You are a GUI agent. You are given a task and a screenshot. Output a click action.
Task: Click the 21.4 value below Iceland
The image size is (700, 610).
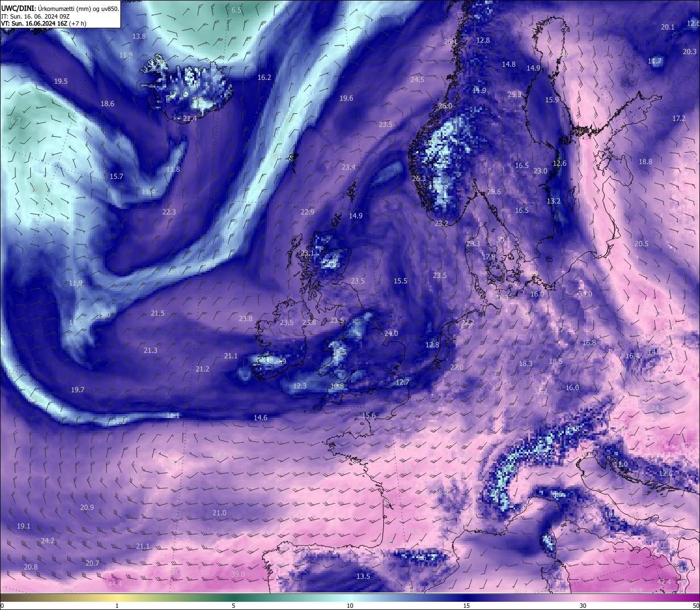coord(190,119)
